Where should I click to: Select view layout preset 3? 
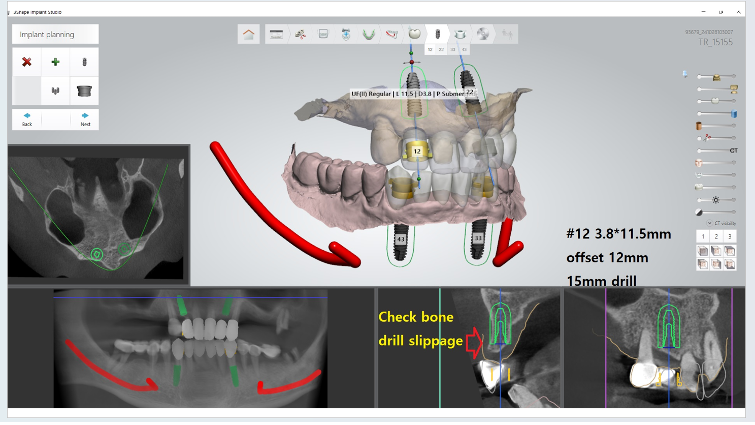tap(730, 236)
